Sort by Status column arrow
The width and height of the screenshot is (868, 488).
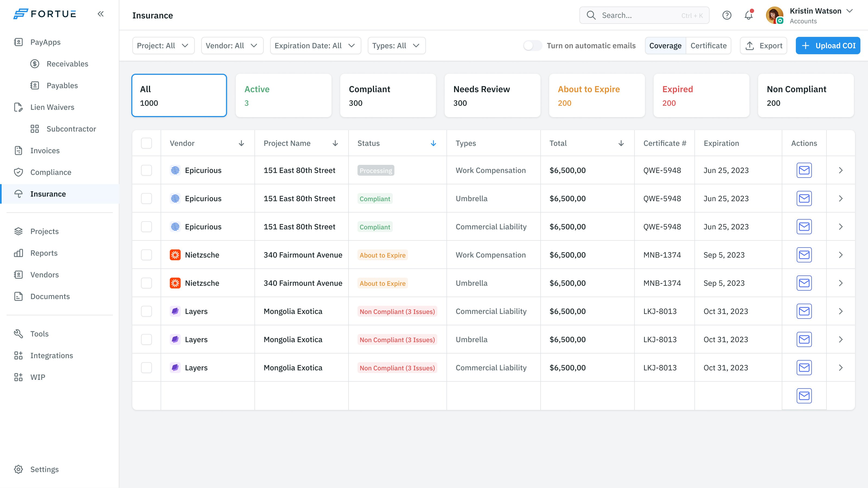click(x=433, y=143)
